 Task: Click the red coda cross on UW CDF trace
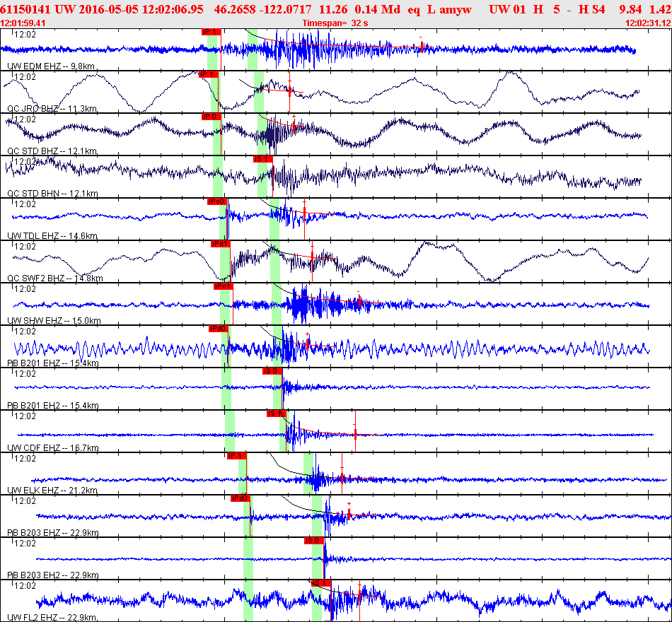click(355, 433)
